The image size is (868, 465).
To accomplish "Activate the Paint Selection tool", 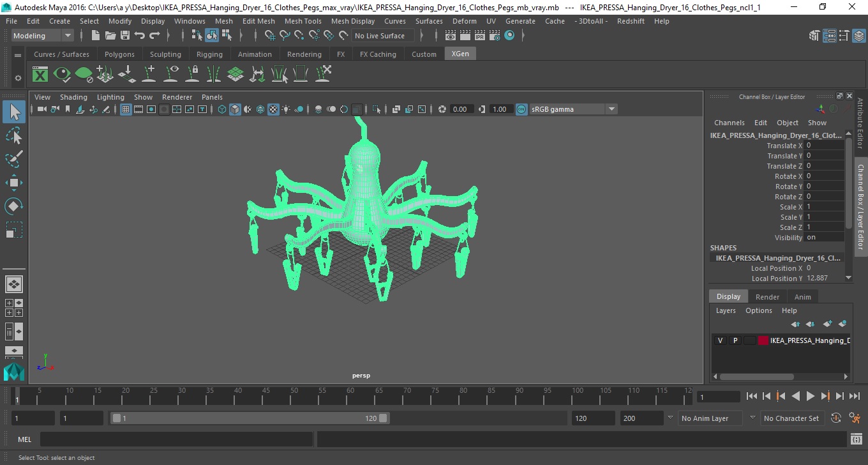I will [x=14, y=158].
